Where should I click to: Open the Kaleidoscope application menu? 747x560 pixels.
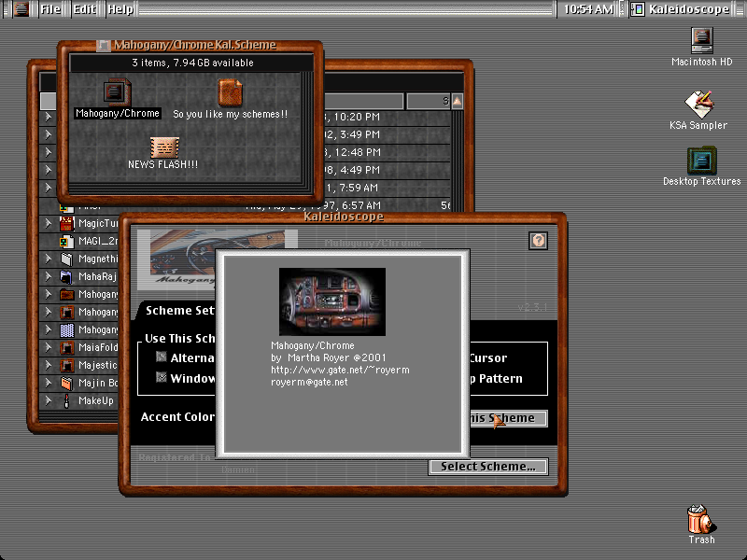click(x=682, y=9)
